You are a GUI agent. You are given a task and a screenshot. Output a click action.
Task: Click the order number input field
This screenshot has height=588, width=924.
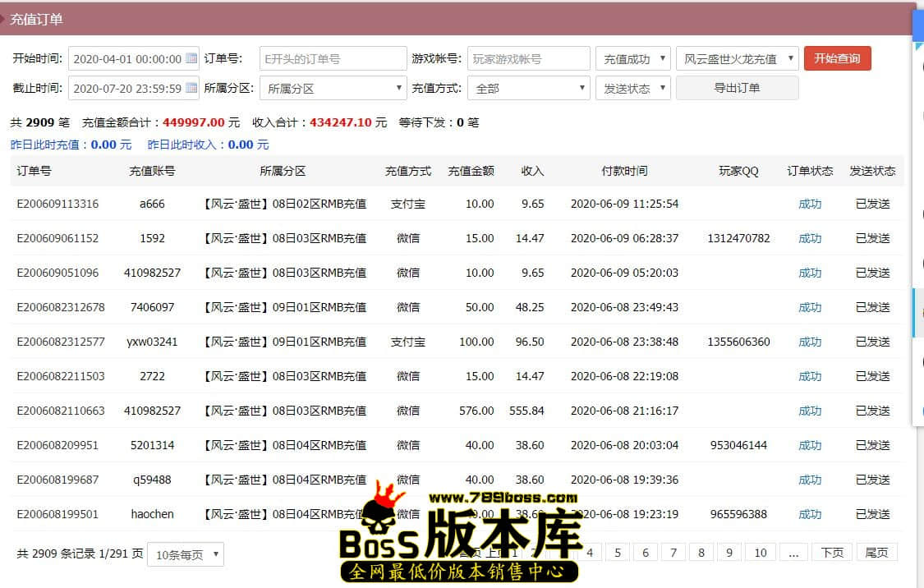(x=333, y=59)
